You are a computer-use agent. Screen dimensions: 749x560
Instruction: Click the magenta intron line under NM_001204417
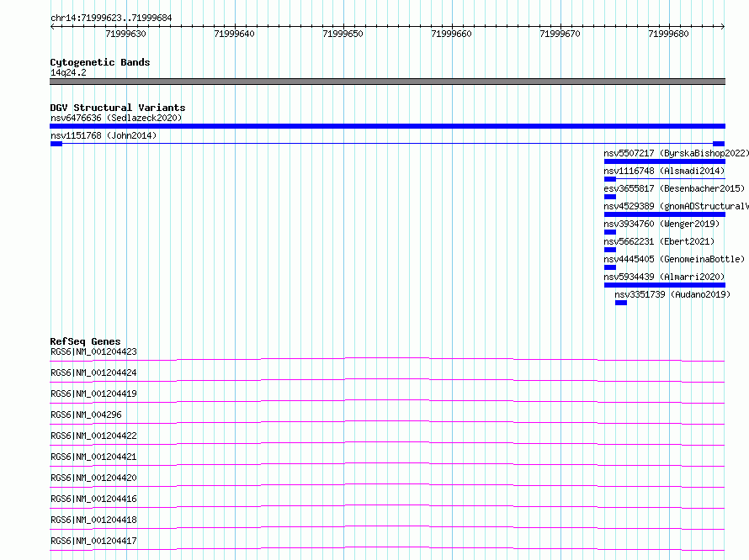click(x=387, y=547)
